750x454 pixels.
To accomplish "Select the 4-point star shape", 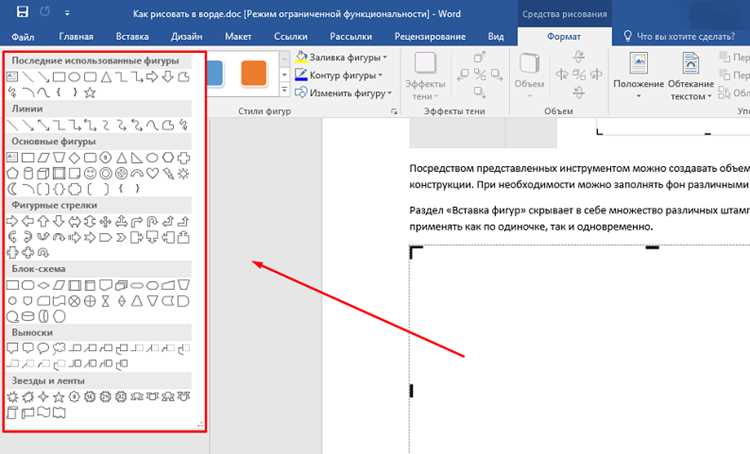I will pos(44,397).
